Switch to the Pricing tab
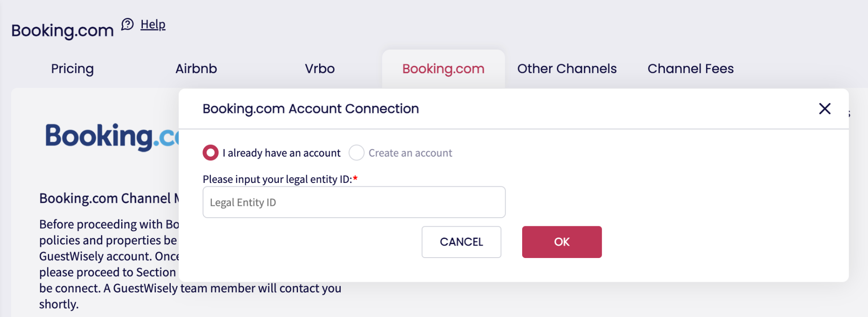Screen dimensions: 868x317 [x=72, y=69]
